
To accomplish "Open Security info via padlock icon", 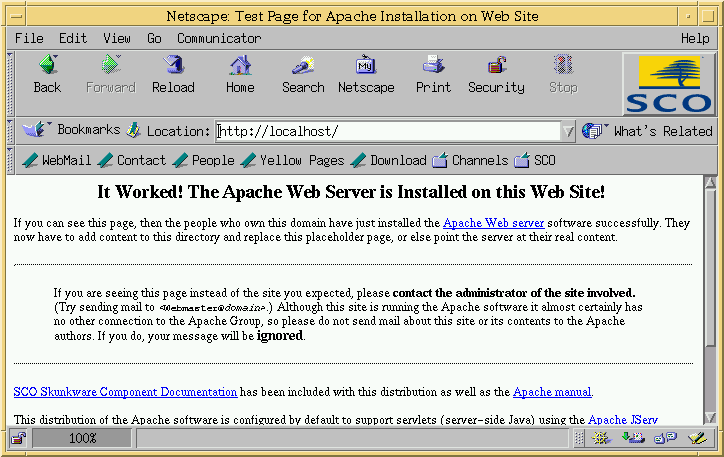I will 497,65.
